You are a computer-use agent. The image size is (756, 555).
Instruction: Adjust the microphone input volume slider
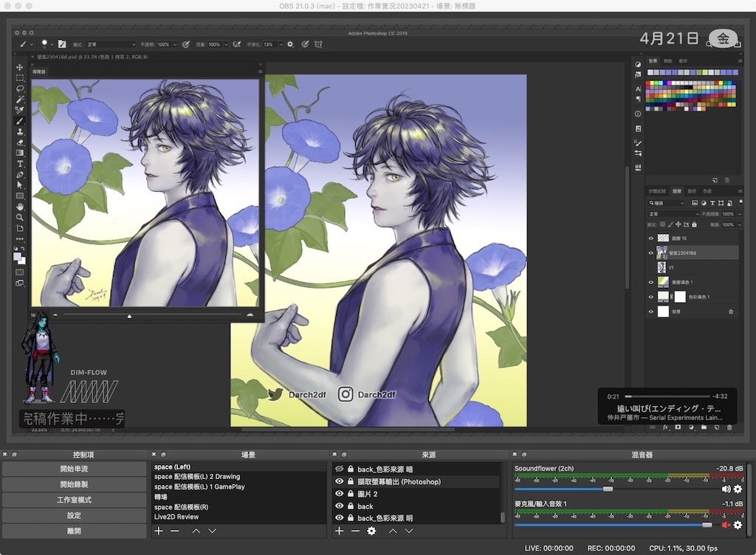(707, 525)
